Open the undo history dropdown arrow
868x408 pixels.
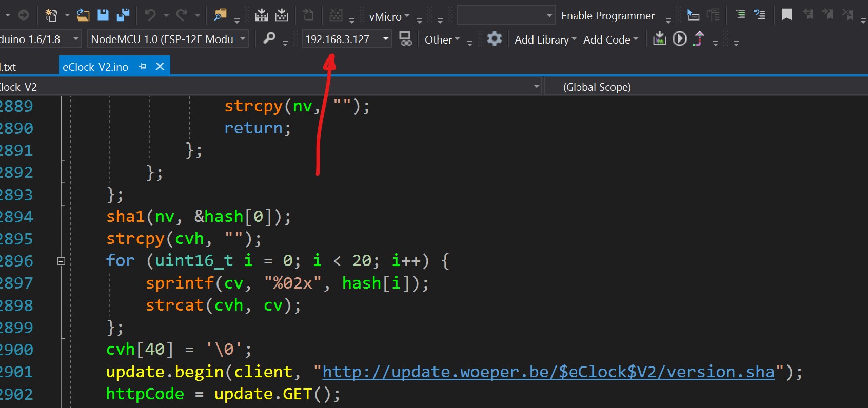166,15
